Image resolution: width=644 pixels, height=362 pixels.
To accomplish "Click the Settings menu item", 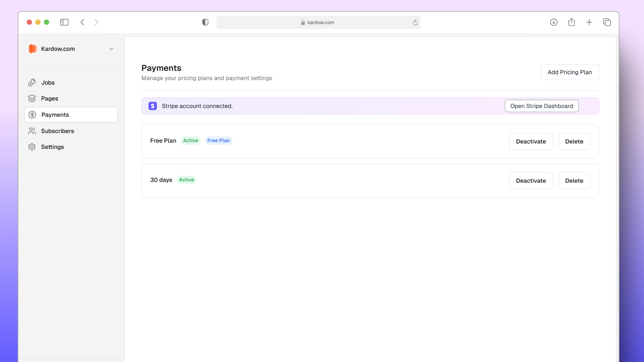I will coord(53,147).
